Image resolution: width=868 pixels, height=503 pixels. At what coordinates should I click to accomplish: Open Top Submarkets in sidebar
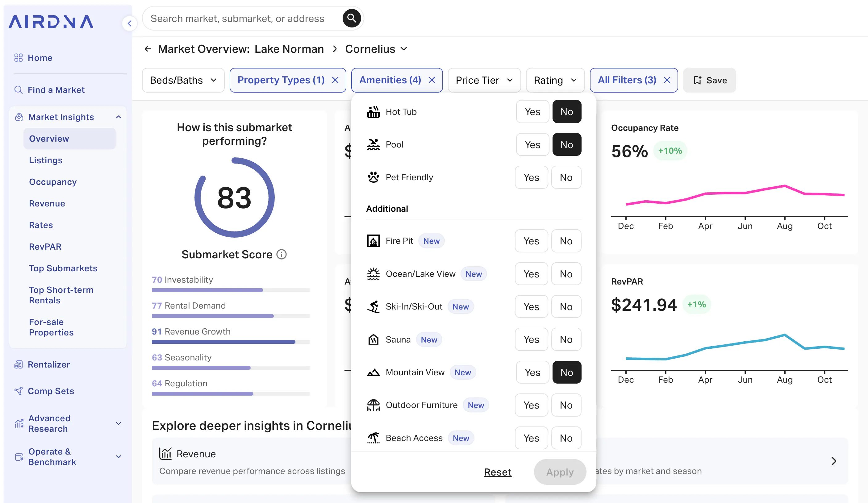click(x=63, y=268)
